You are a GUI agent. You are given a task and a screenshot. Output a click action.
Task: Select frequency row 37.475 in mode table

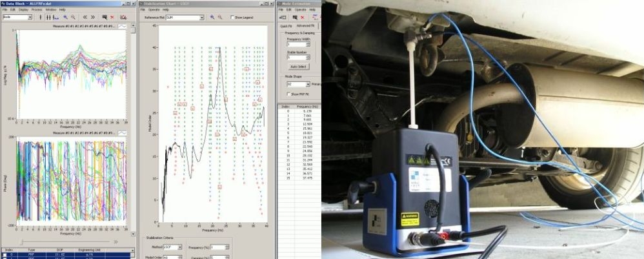click(299, 177)
